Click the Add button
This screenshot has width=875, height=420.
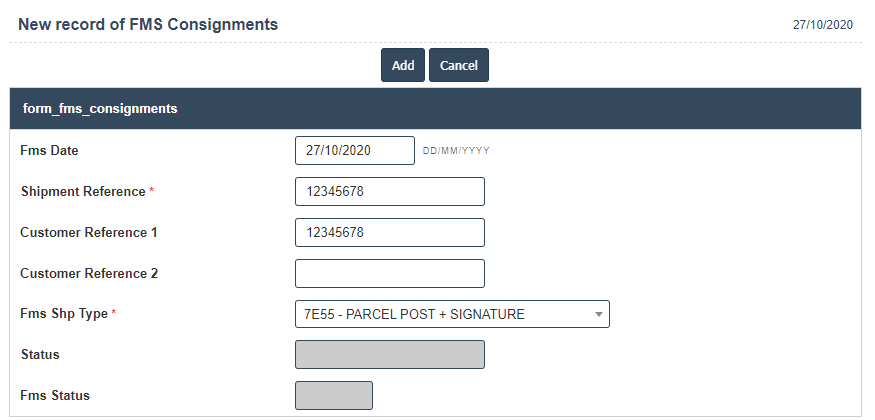[403, 65]
